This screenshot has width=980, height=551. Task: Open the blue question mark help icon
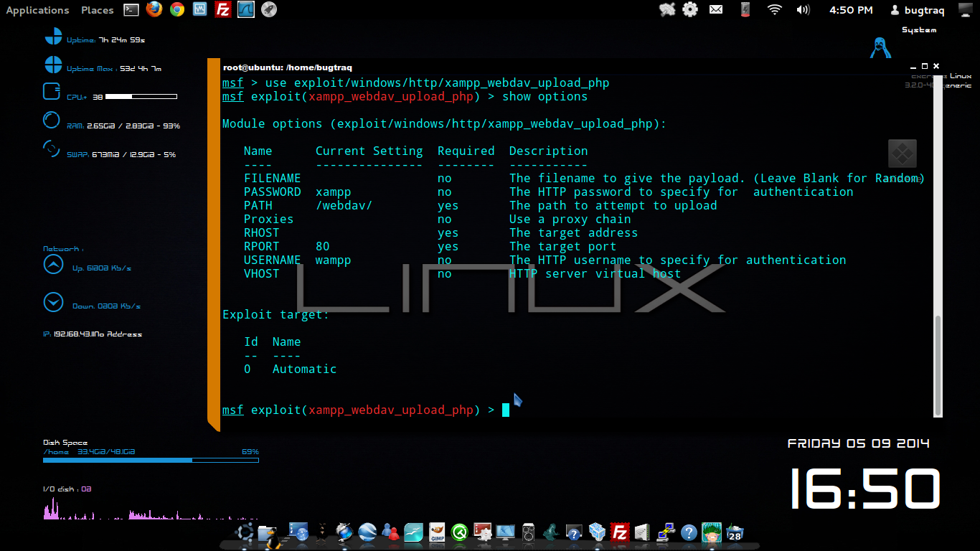click(x=689, y=532)
